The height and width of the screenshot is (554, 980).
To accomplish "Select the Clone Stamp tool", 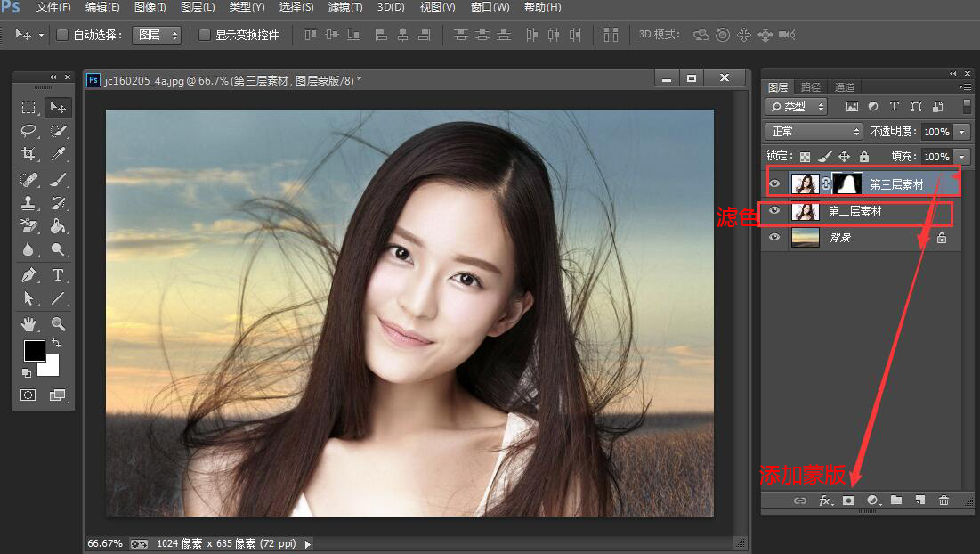I will pyautogui.click(x=28, y=202).
